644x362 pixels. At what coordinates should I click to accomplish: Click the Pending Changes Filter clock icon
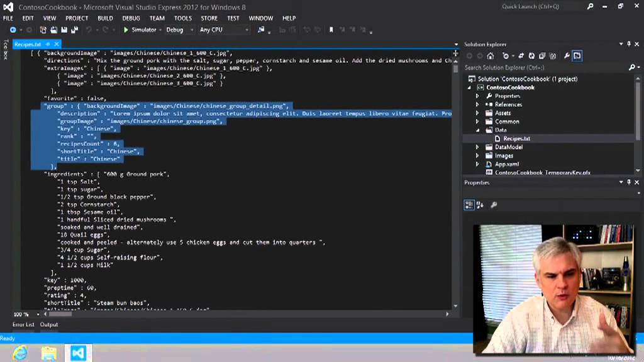[506, 56]
